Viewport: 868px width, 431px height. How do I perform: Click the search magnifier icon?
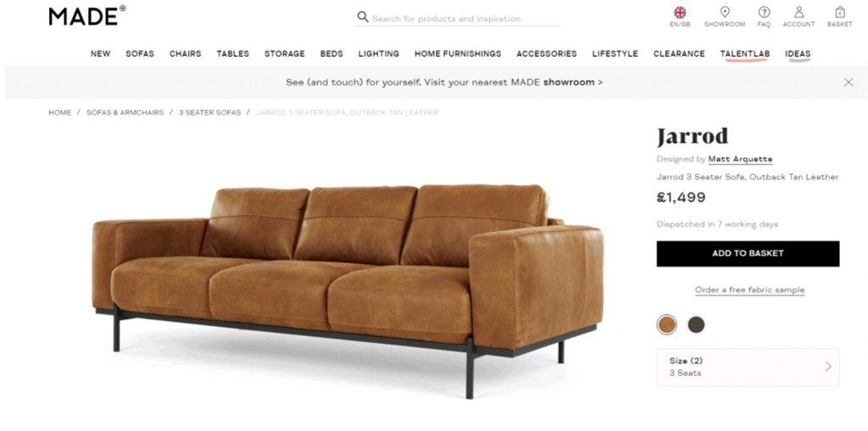point(363,17)
